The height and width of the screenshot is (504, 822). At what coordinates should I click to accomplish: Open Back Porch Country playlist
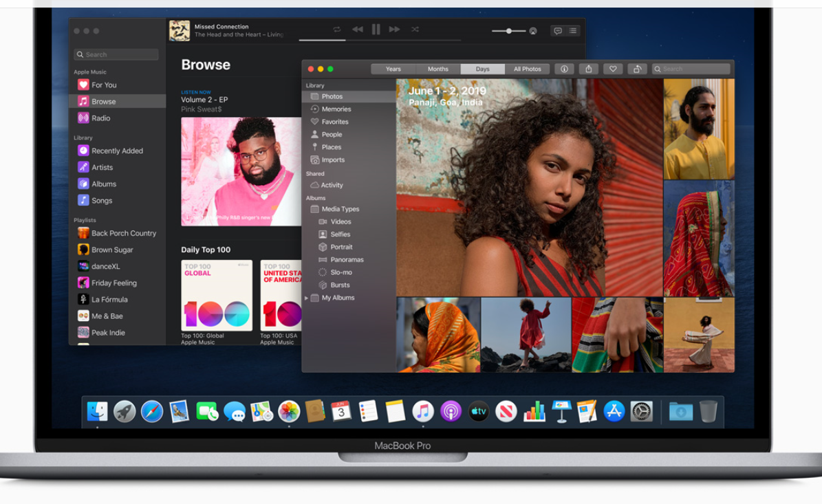118,233
